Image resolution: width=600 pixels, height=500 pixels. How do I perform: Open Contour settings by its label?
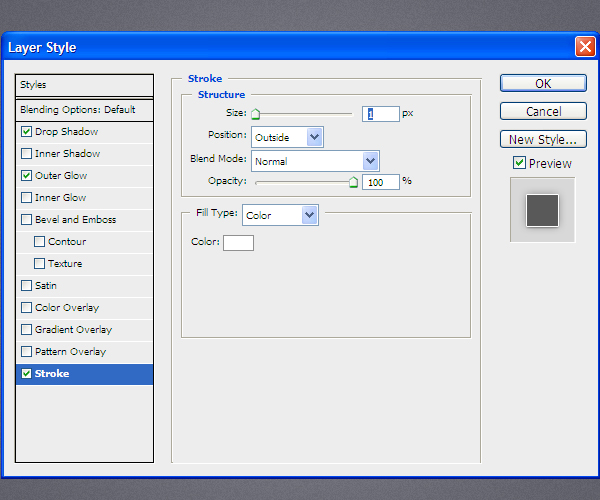point(67,241)
